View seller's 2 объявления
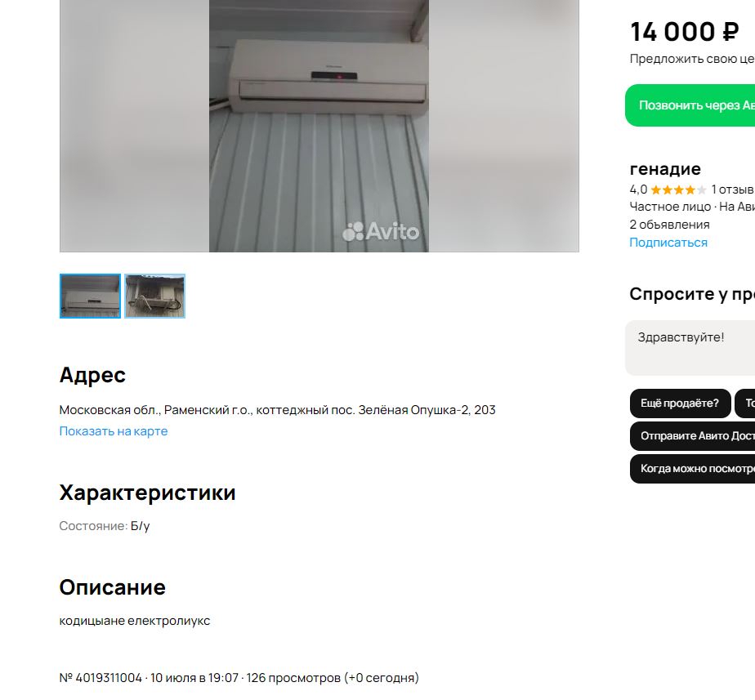This screenshot has width=755, height=700. pyautogui.click(x=669, y=225)
